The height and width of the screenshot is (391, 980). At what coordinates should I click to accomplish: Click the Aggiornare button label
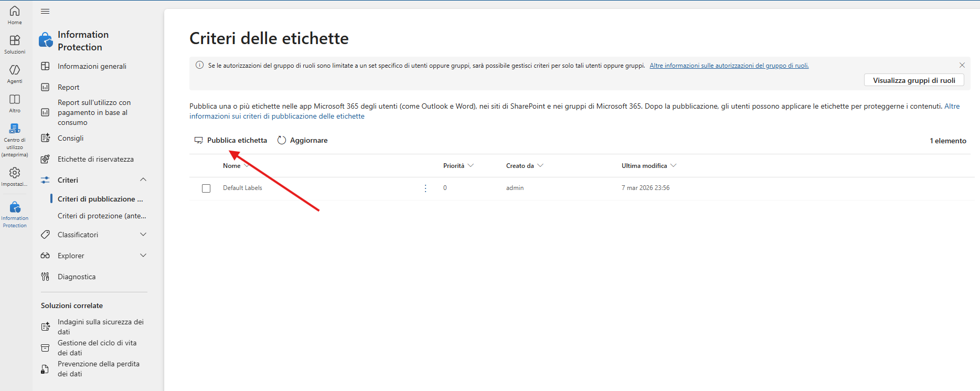point(308,140)
